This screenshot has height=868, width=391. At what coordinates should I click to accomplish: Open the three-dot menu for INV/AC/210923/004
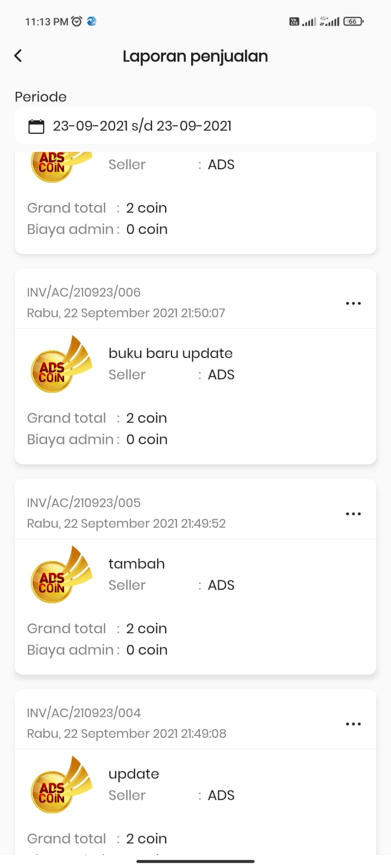(x=354, y=724)
